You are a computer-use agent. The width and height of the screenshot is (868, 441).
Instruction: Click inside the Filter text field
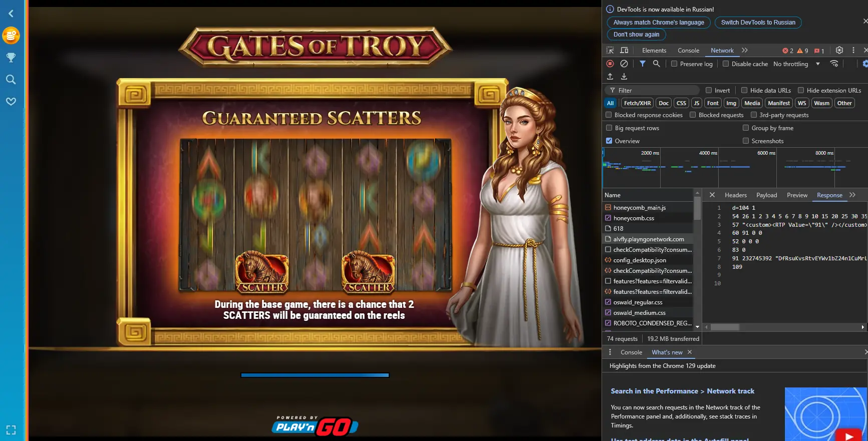652,91
